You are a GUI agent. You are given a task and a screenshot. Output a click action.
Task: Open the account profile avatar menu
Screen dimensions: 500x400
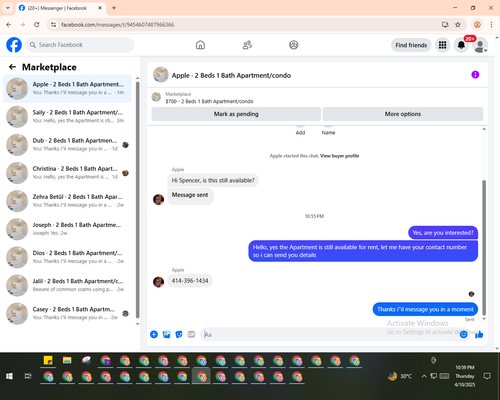480,45
